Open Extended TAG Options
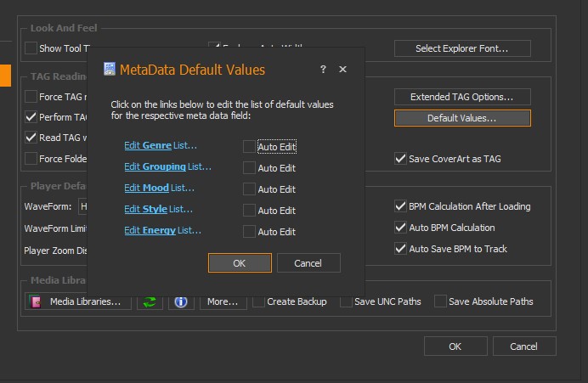This screenshot has width=588, height=383. pyautogui.click(x=462, y=97)
